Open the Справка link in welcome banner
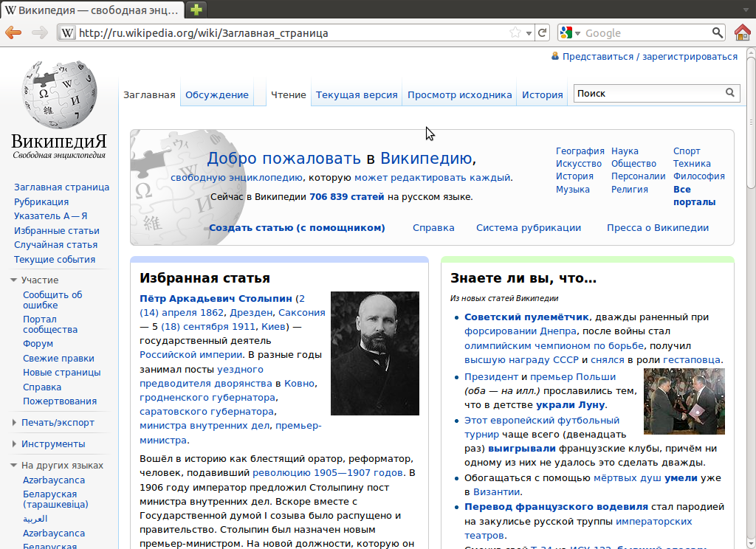The width and height of the screenshot is (756, 549). pyautogui.click(x=433, y=227)
